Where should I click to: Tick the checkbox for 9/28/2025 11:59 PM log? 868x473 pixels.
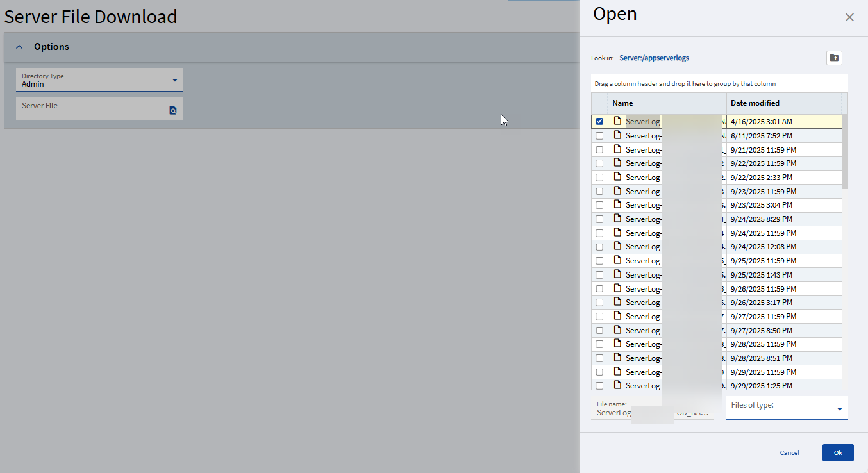point(599,344)
